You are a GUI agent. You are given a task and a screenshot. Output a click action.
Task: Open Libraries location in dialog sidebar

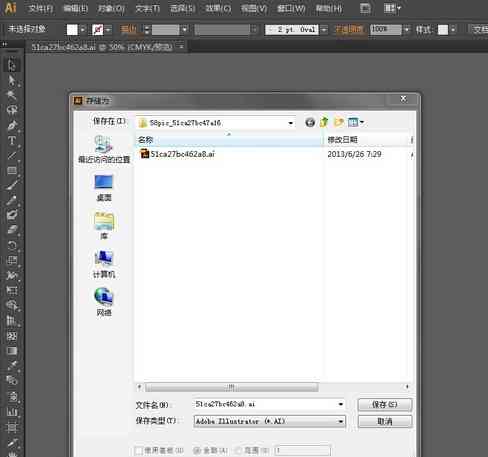pyautogui.click(x=104, y=226)
